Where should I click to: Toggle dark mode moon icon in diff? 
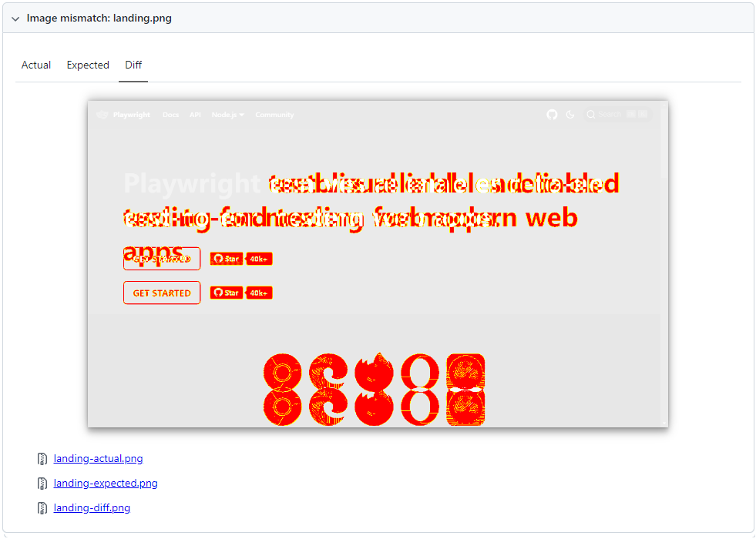[570, 115]
